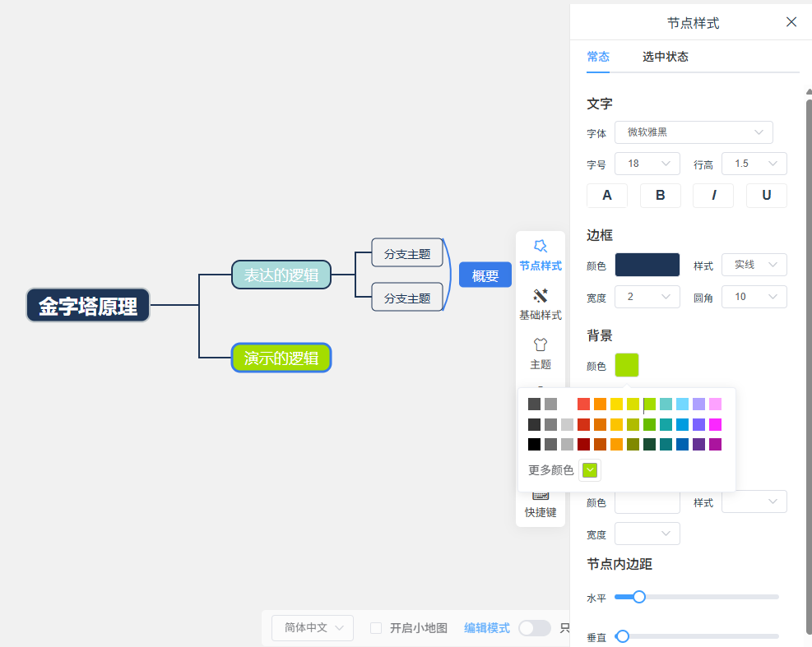Open the 简体中文 language dropdown
This screenshot has height=647, width=812.
tap(313, 628)
